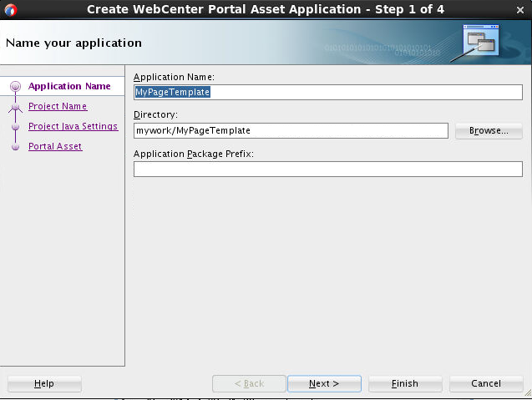Click the 'Name your application' heading

coord(74,43)
